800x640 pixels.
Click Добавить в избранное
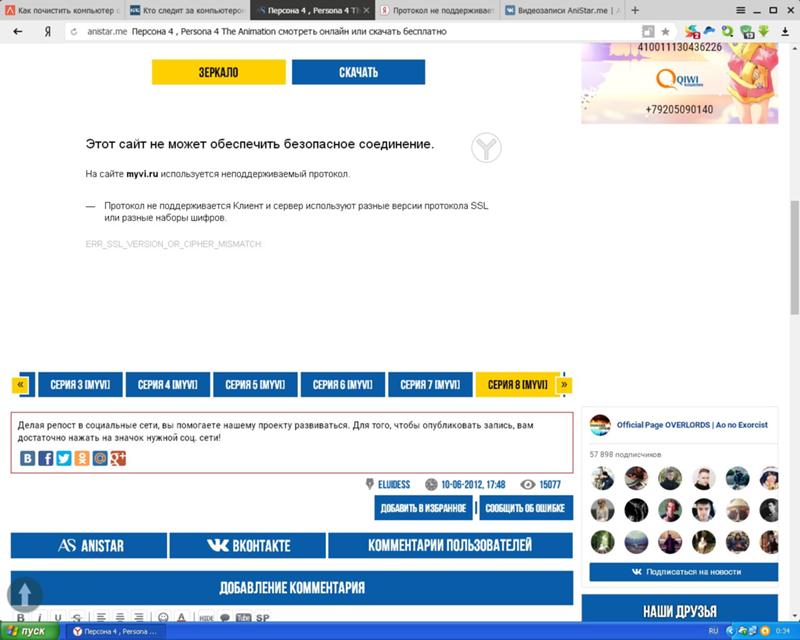pos(423,508)
